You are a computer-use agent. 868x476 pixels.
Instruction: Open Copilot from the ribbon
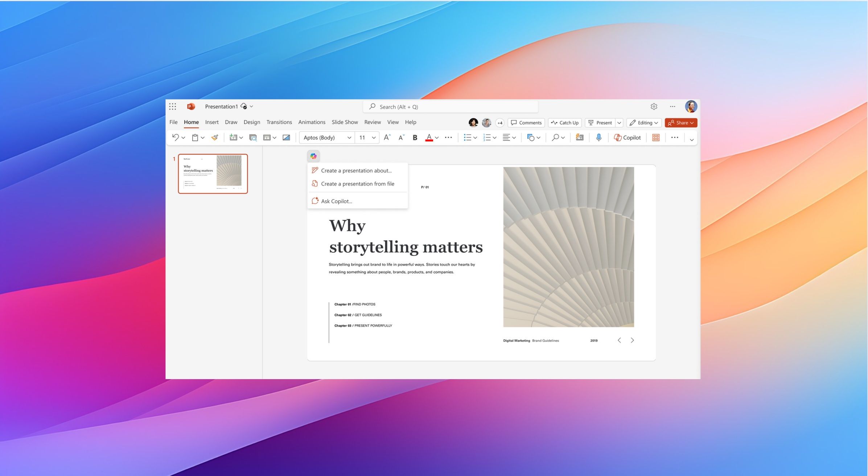(627, 137)
